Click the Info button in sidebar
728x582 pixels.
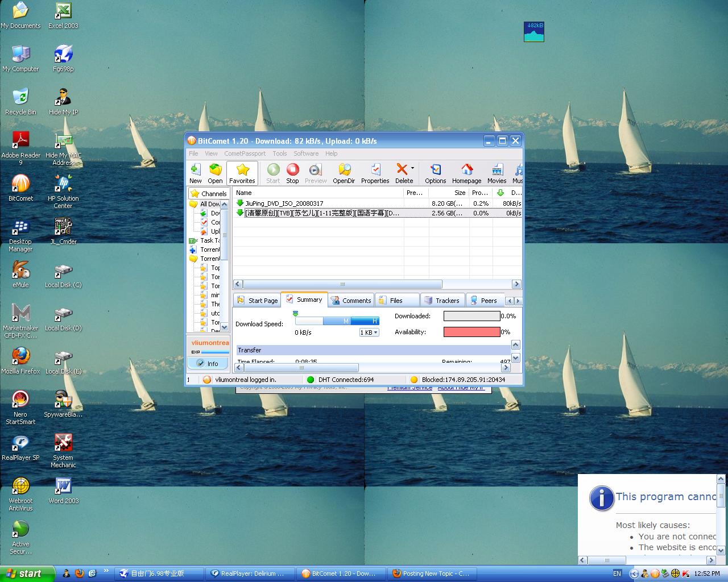click(208, 363)
